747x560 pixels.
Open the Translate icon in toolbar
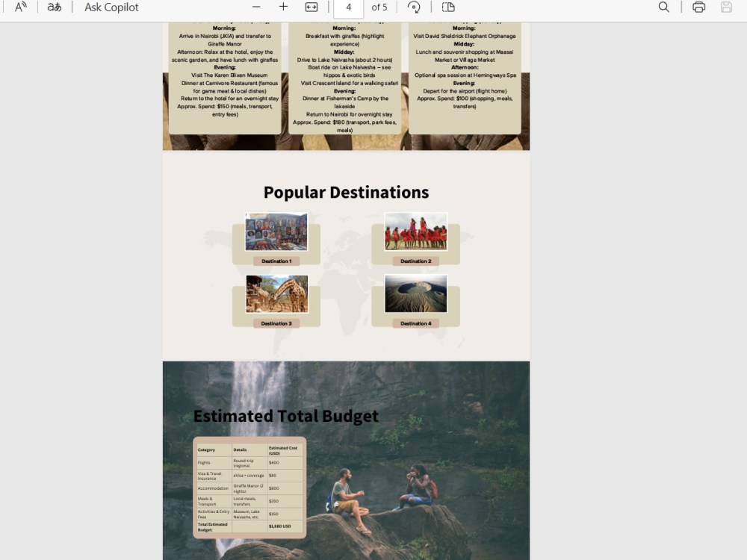pos(55,7)
